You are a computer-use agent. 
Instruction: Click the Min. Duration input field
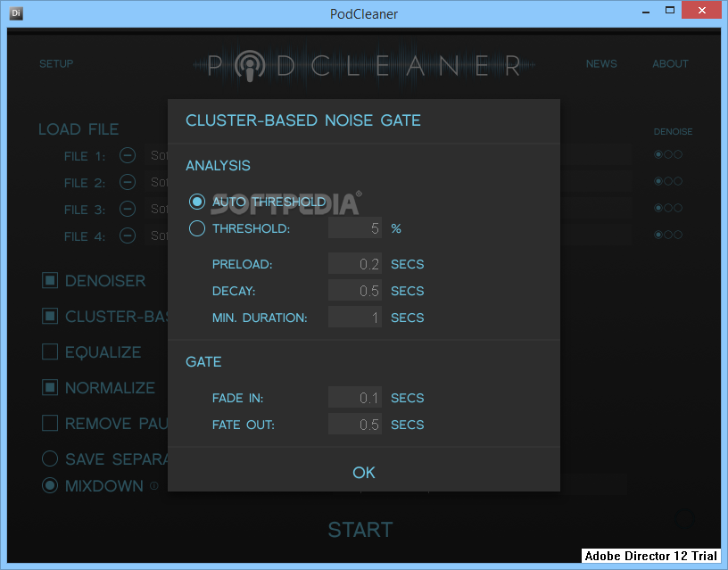pos(355,317)
